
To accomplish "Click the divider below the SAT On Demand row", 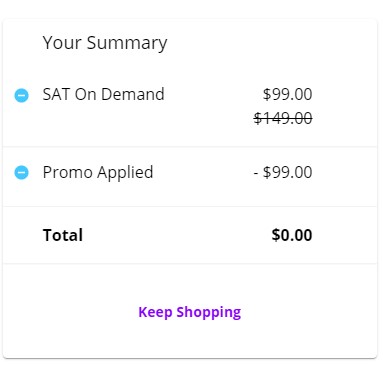I will pyautogui.click(x=190, y=146).
